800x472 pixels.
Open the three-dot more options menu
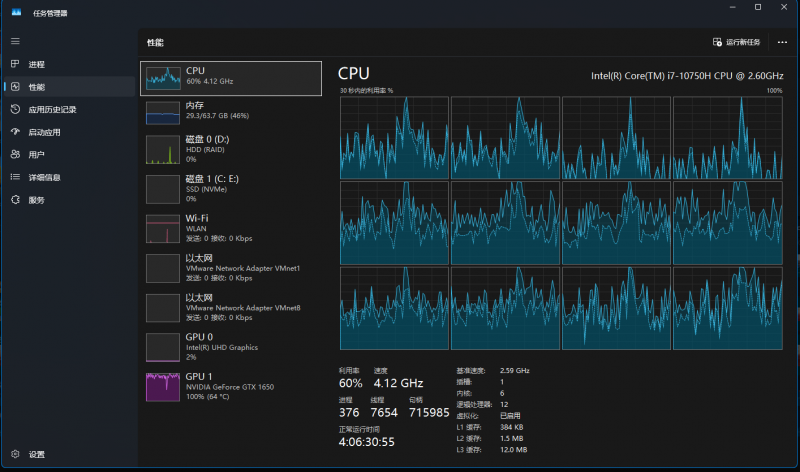[x=782, y=42]
